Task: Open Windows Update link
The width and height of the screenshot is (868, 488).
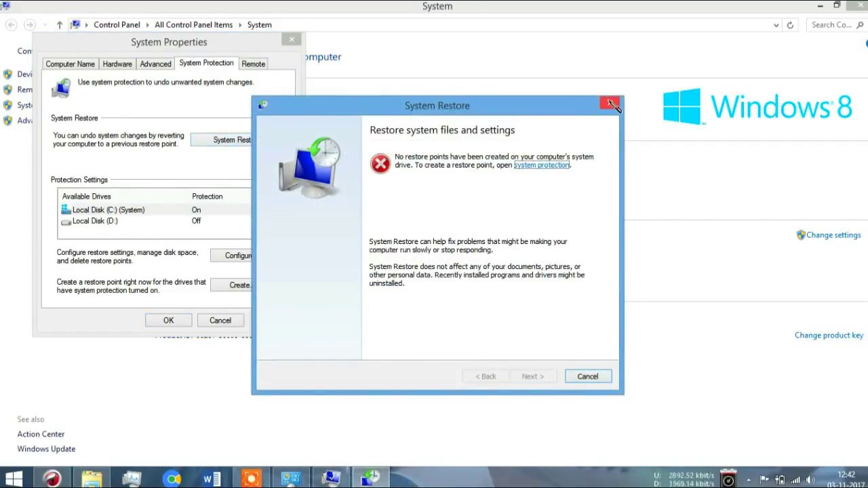Action: point(46,449)
